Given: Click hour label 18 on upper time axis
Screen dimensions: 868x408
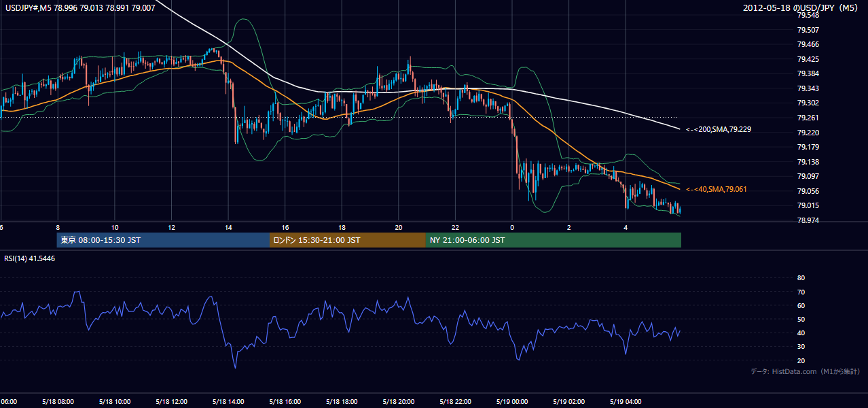Looking at the screenshot, I should (x=342, y=228).
